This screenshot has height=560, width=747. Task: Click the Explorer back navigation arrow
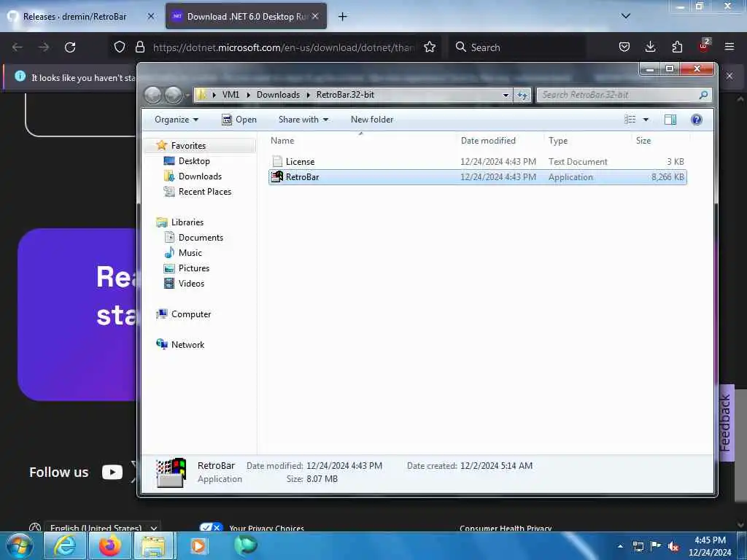pos(152,96)
